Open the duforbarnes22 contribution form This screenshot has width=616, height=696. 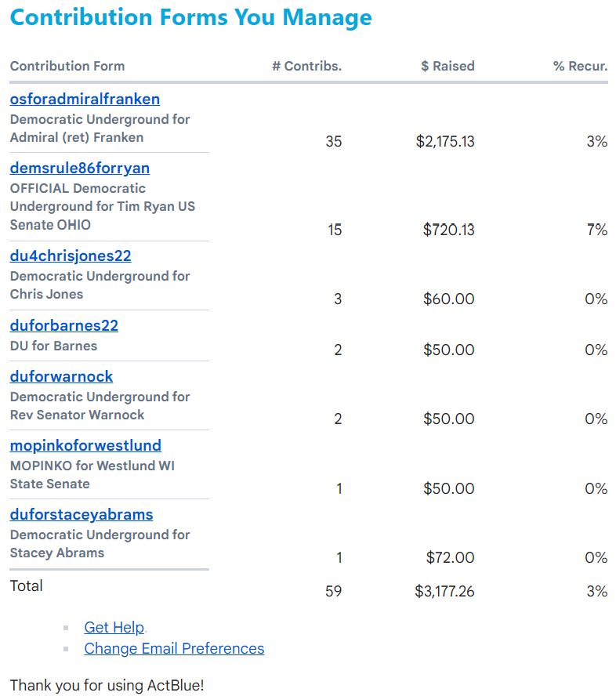click(64, 325)
